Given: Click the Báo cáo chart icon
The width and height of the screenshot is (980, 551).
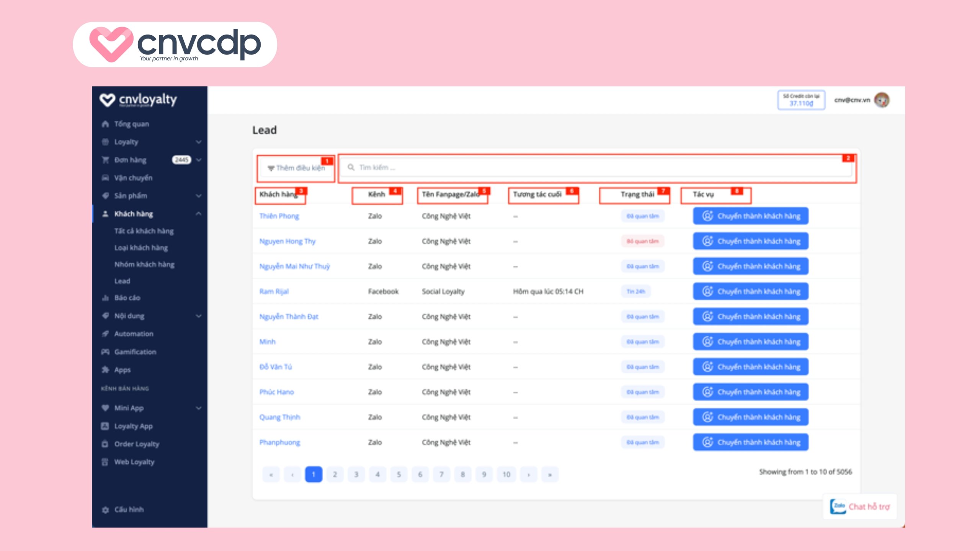Looking at the screenshot, I should point(105,298).
